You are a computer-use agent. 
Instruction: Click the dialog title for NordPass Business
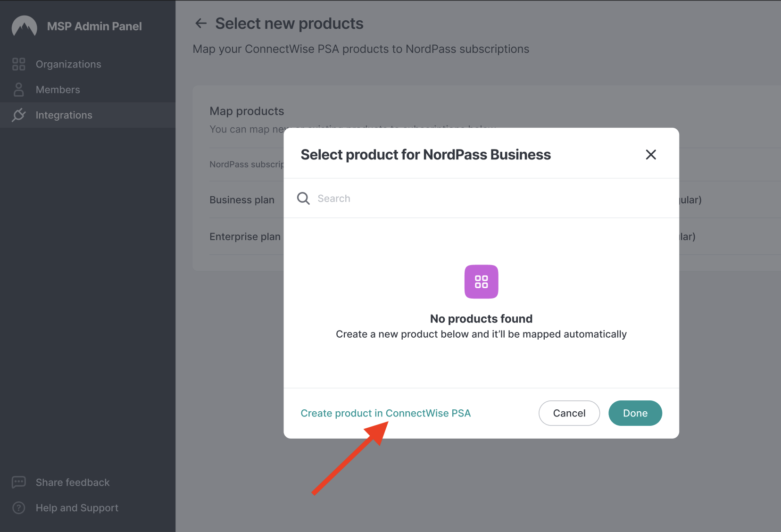tap(425, 155)
